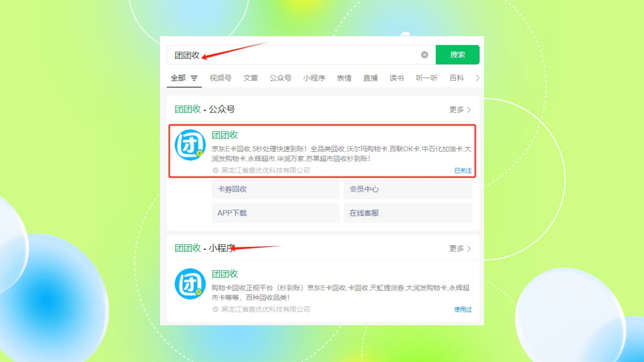The image size is (644, 362).
Task: Click verified badge in 小程序 result
Action: point(215,309)
